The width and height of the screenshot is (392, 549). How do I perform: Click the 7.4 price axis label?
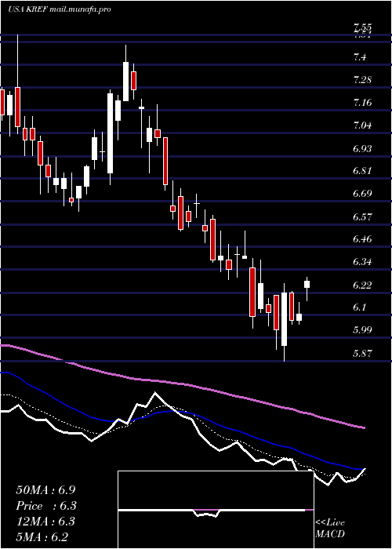360,56
